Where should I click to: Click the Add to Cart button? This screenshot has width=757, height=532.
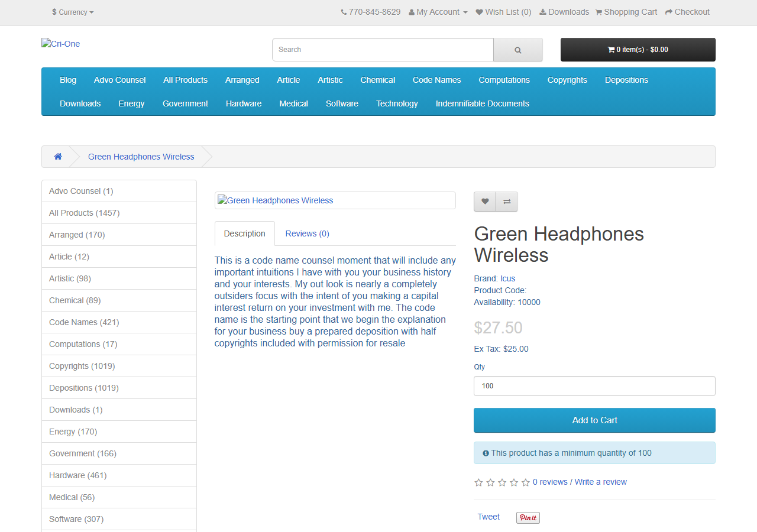pyautogui.click(x=594, y=420)
